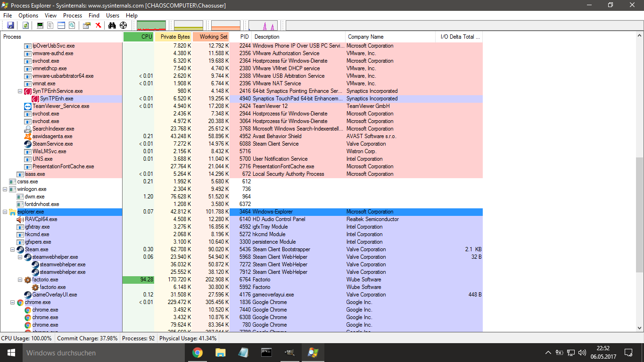This screenshot has width=644, height=362.
Task: Open the Options menu
Action: (28, 16)
